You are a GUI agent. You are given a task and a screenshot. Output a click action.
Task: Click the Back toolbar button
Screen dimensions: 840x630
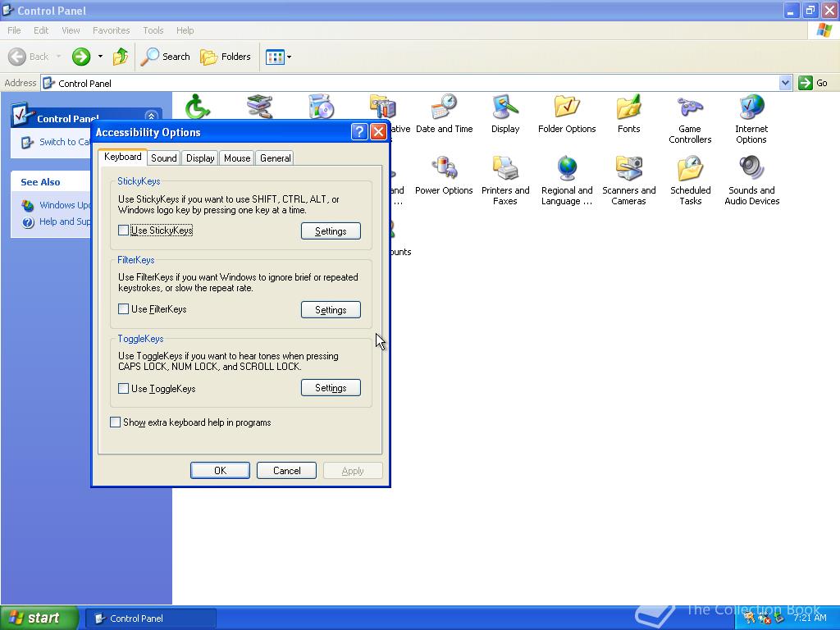pyautogui.click(x=29, y=57)
